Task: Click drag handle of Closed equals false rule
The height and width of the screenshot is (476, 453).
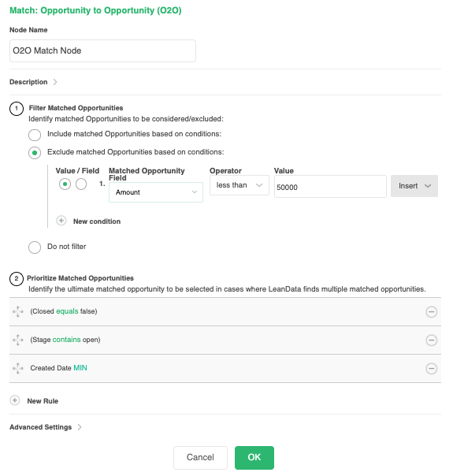Action: pyautogui.click(x=18, y=311)
